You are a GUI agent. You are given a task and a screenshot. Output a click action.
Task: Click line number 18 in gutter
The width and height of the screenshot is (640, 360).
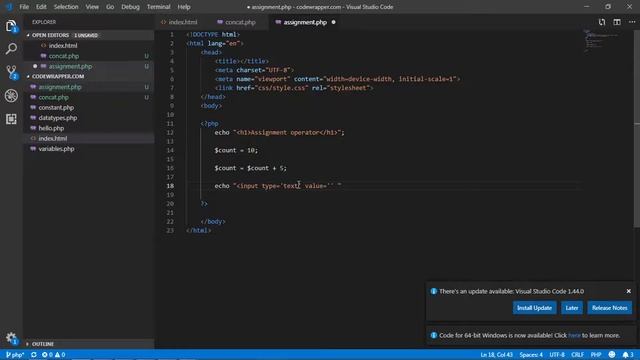[x=170, y=186]
